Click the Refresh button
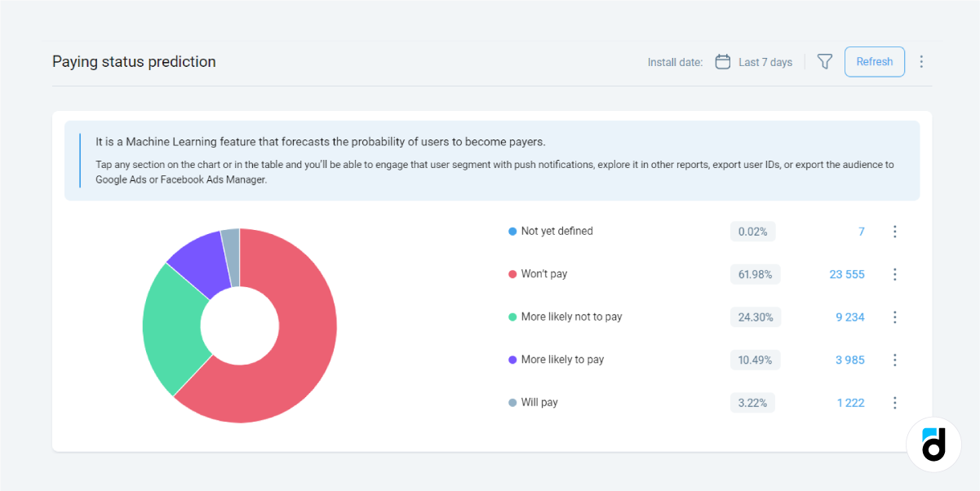Image resolution: width=980 pixels, height=491 pixels. point(874,61)
